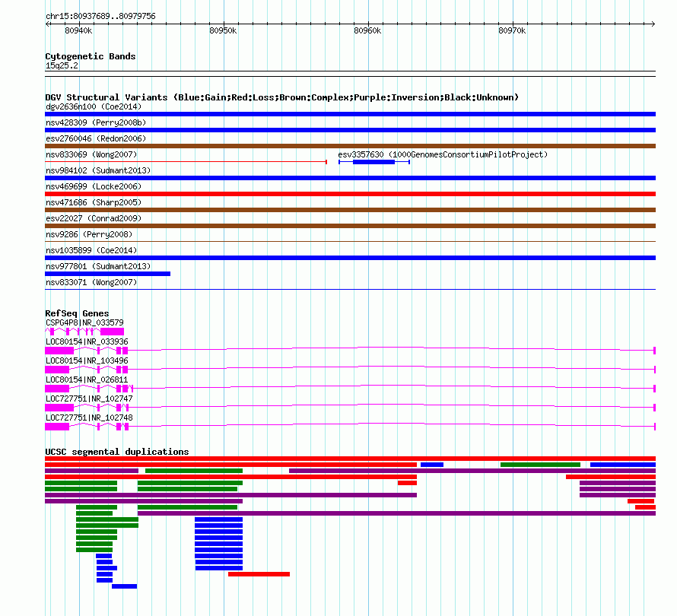Open the DGV Structural Variants track heading

(282, 97)
